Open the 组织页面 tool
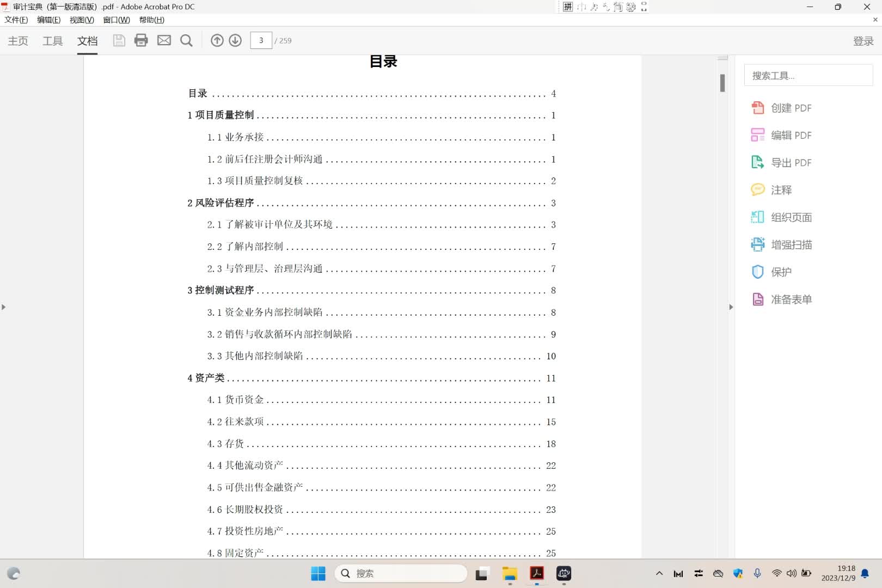The height and width of the screenshot is (588, 882). pyautogui.click(x=781, y=217)
